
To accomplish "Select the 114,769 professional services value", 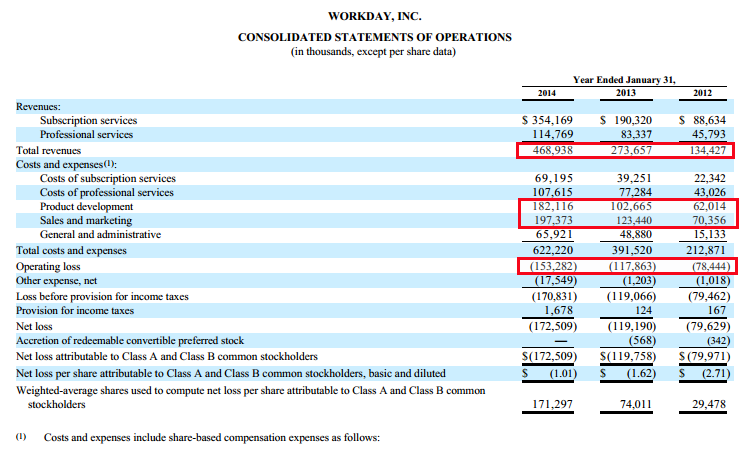I will click(x=553, y=134).
